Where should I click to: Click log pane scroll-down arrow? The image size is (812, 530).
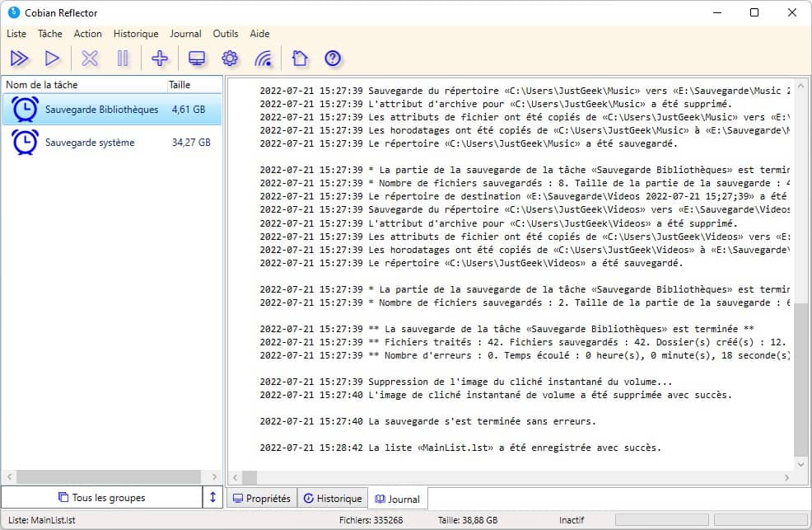(x=800, y=465)
